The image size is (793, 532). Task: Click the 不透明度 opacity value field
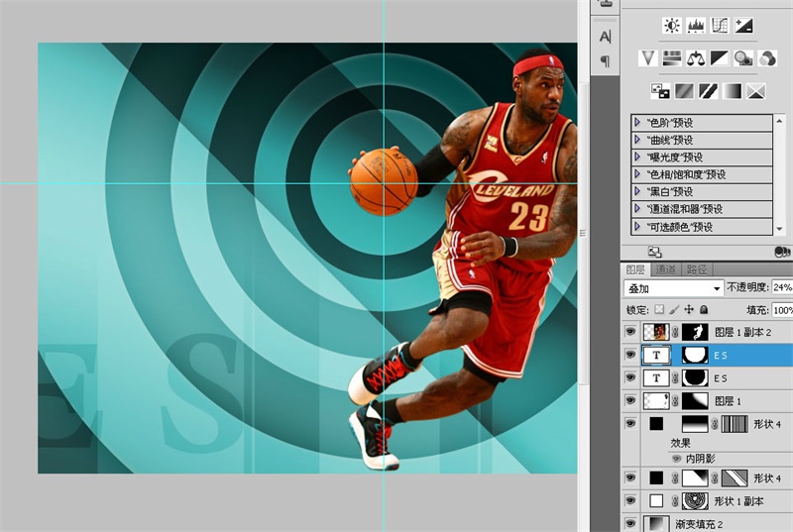[781, 287]
